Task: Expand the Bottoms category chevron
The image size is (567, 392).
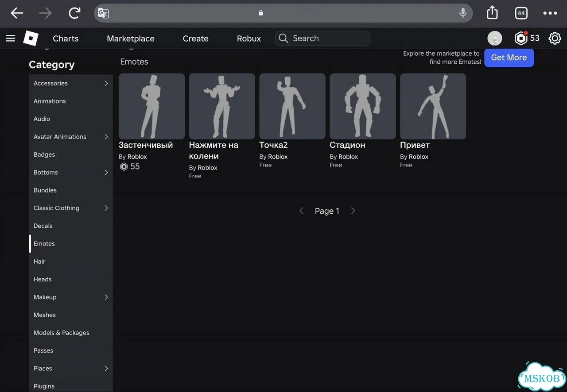Action: 106,173
